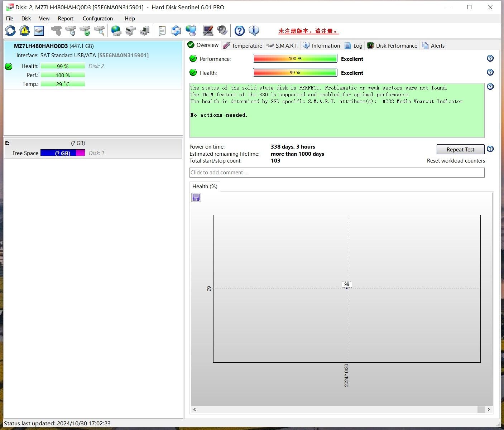Screen dimensions: 504x430
Task: Click the left panel Temp 29 °C bar
Action: click(63, 84)
